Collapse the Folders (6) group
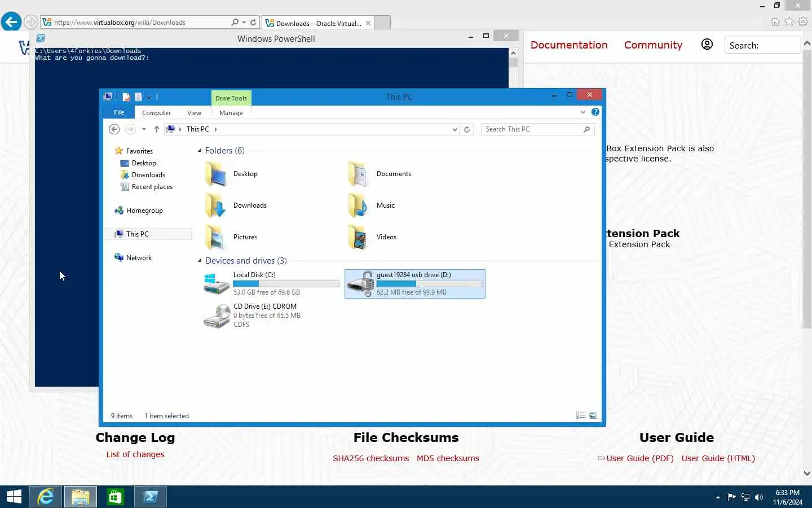812x508 pixels. [x=200, y=151]
